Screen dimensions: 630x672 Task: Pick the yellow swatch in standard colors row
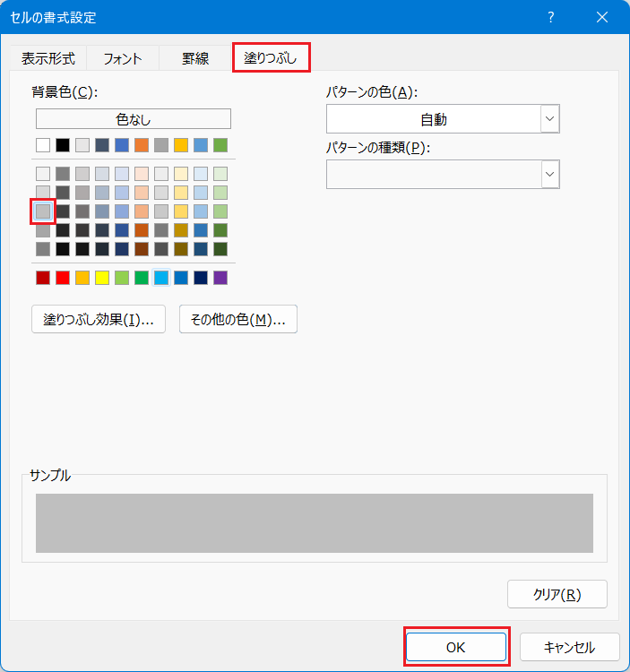[x=102, y=278]
